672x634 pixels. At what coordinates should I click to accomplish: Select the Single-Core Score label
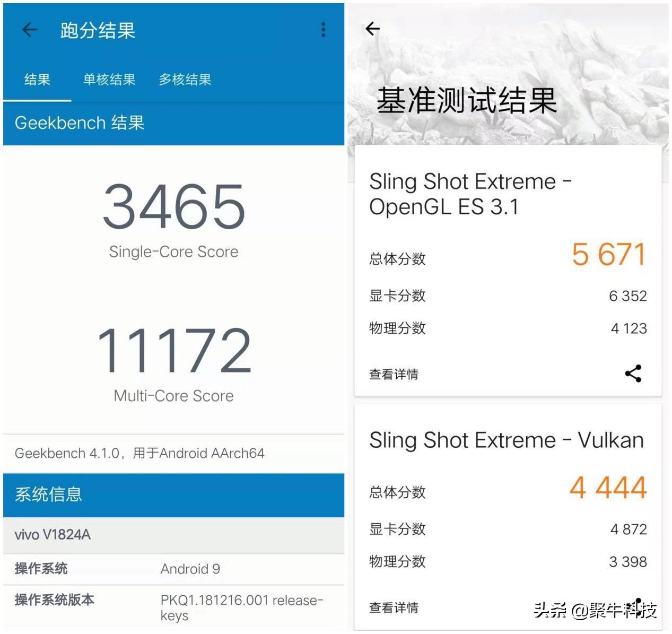(173, 251)
